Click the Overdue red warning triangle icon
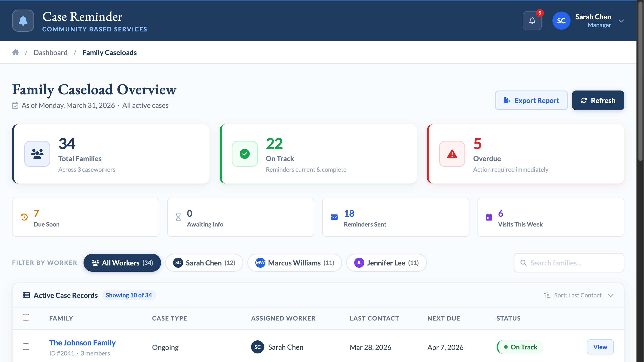 (452, 154)
